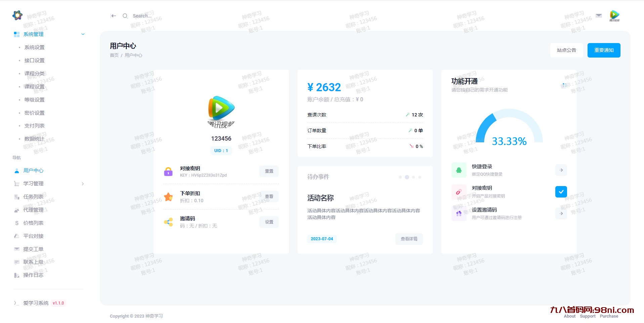Select the second carousel dot in 待办事件

[407, 177]
